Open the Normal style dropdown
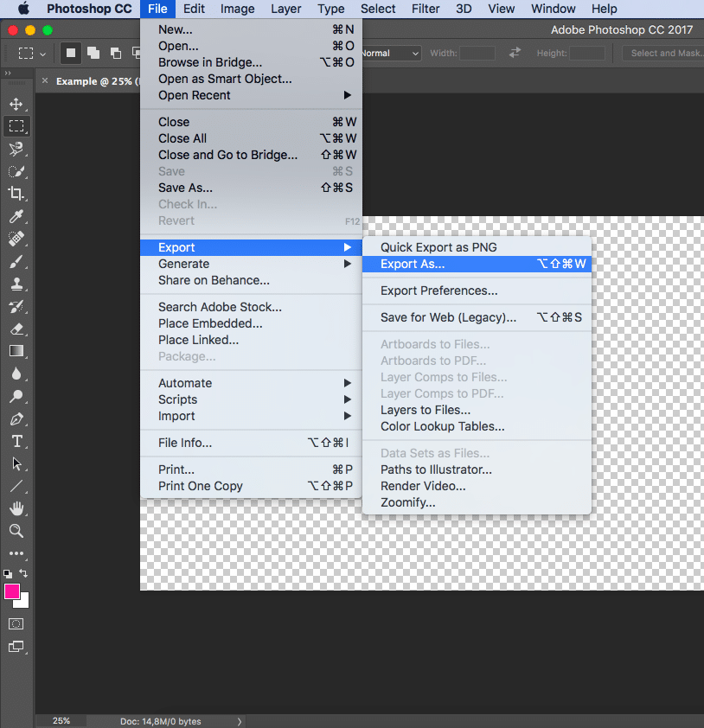Image resolution: width=704 pixels, height=728 pixels. (x=390, y=53)
